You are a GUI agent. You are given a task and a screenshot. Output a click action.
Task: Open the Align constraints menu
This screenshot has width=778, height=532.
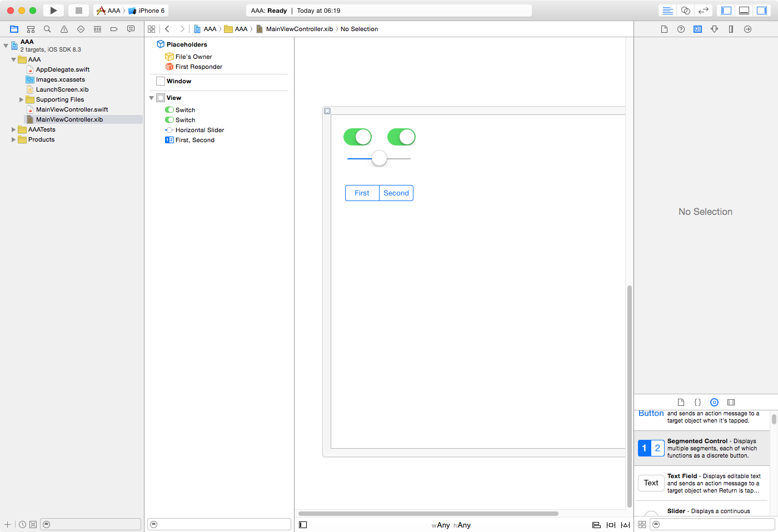pyautogui.click(x=596, y=525)
